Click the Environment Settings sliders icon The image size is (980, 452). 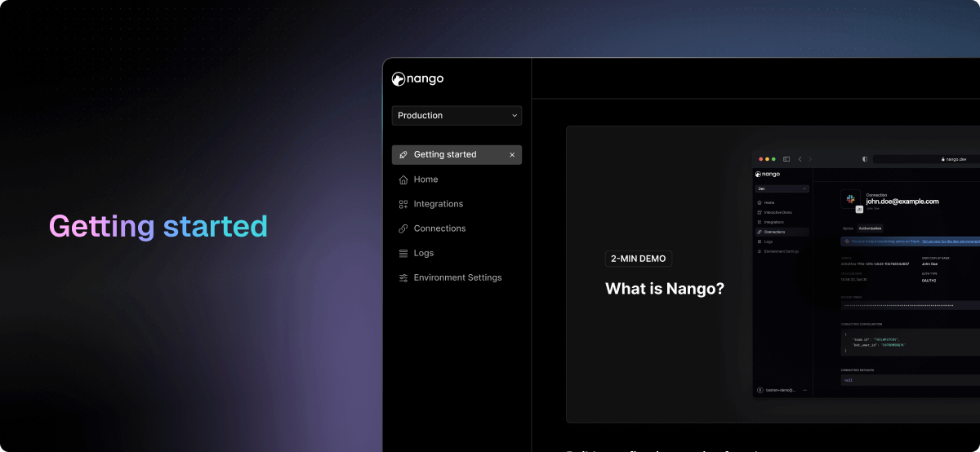click(403, 277)
